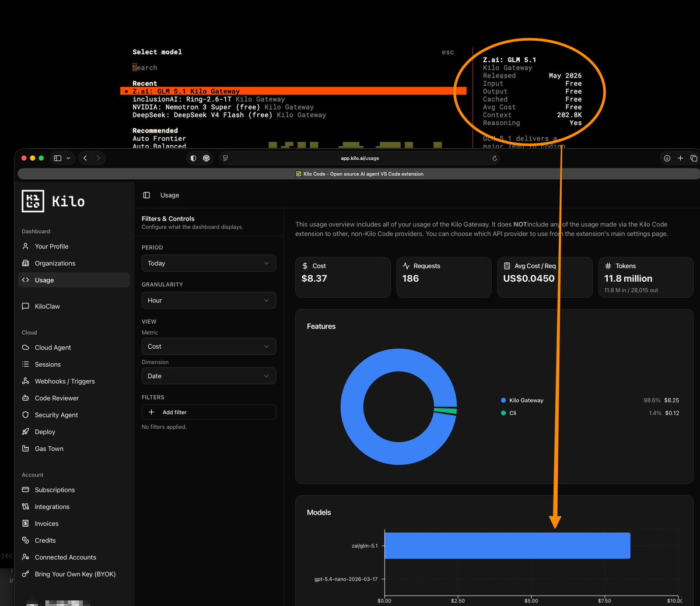Click the $8.25 Kilo Gateway value
The height and width of the screenshot is (606, 700).
tap(671, 400)
